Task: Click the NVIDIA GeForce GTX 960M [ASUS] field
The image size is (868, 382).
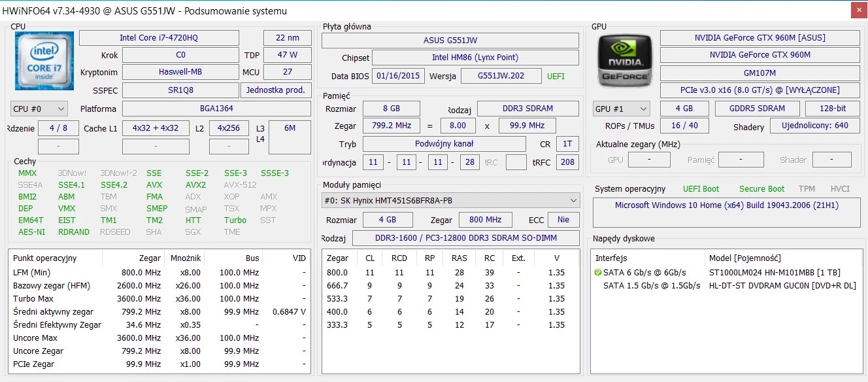Action: 759,38
